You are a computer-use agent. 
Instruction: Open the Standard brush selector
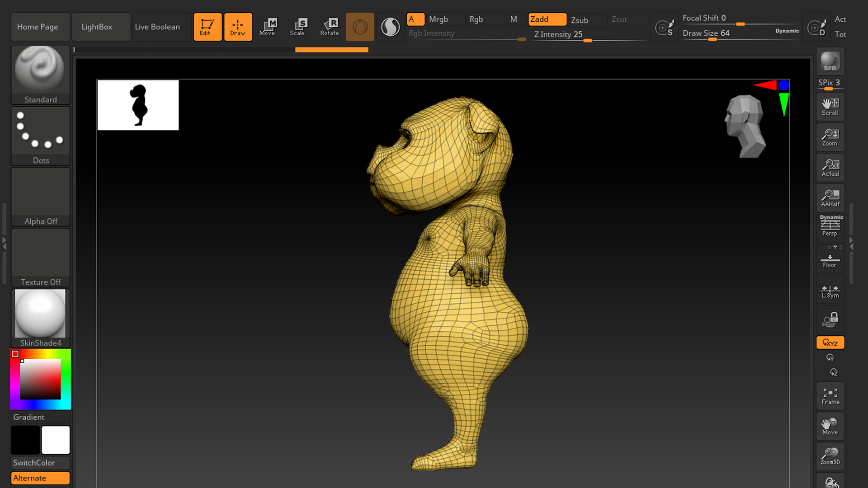tap(40, 75)
